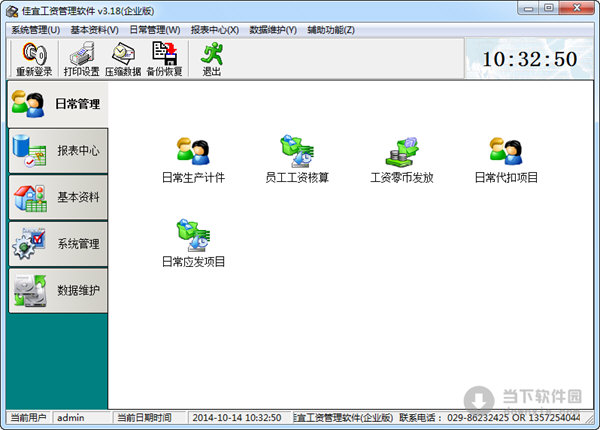Open the 数据维护 sidebar panel

pos(58,291)
